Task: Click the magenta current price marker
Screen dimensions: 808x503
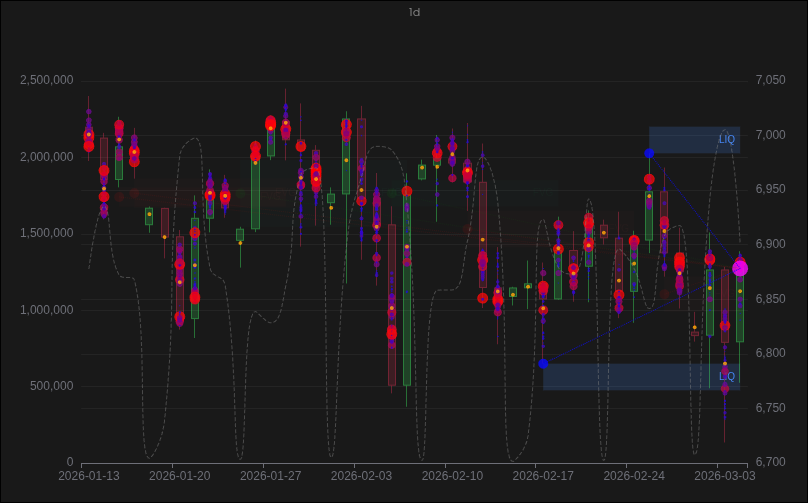Action: point(740,268)
